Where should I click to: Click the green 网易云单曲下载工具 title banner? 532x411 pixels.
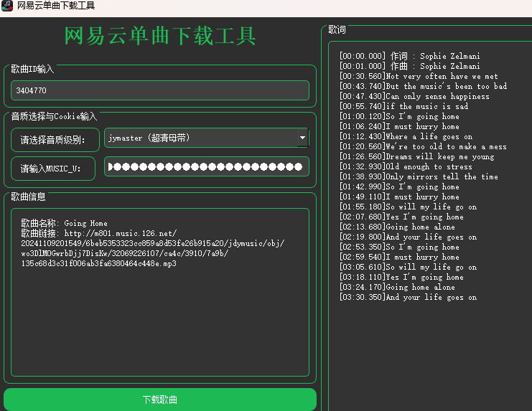click(x=160, y=36)
